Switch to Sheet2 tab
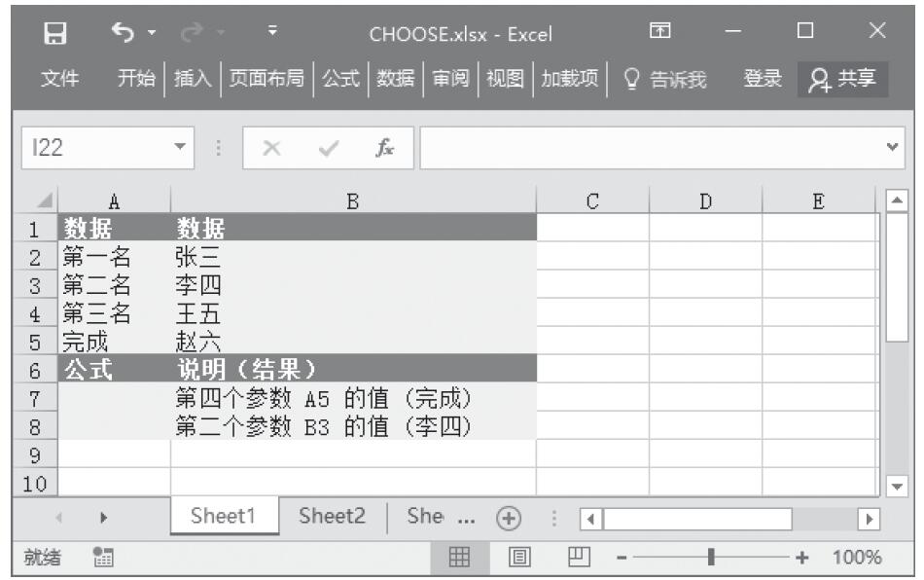Screen dimensions: 924x580 click(x=332, y=516)
